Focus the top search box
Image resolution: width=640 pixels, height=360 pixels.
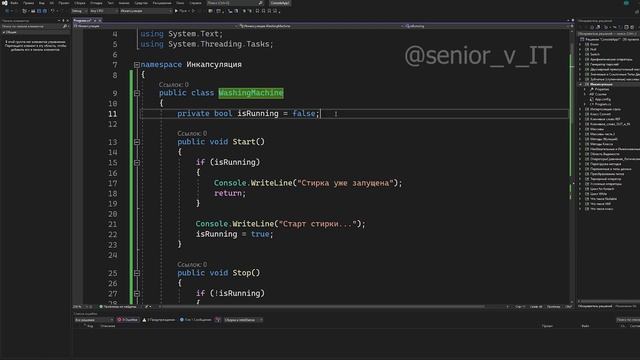[235, 3]
